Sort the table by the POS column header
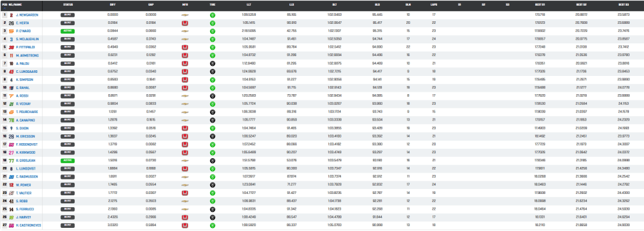The width and height of the screenshot is (644, 231). tap(4, 5)
